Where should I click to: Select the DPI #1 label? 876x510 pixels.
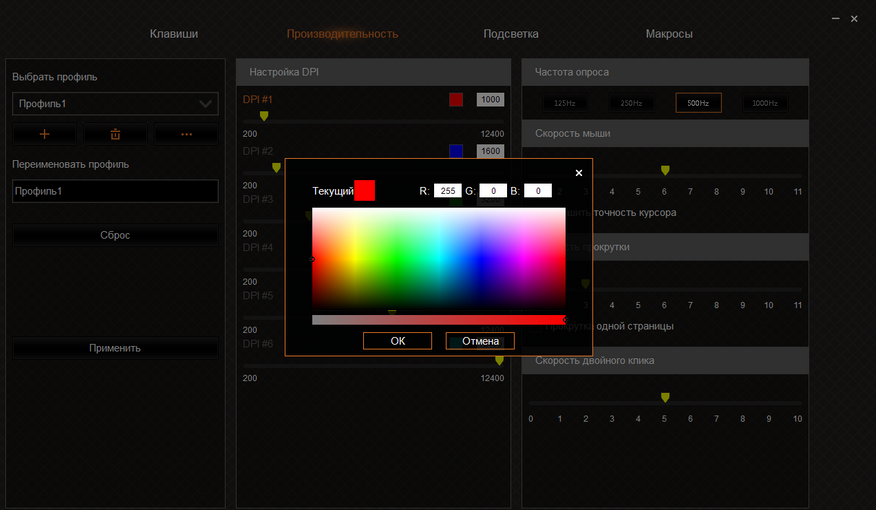[258, 99]
